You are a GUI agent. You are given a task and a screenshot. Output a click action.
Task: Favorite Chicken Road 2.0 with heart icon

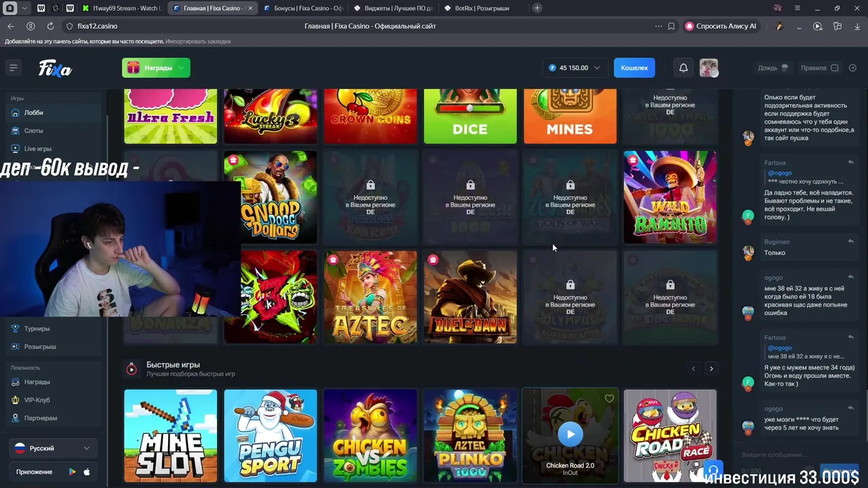[x=609, y=399]
